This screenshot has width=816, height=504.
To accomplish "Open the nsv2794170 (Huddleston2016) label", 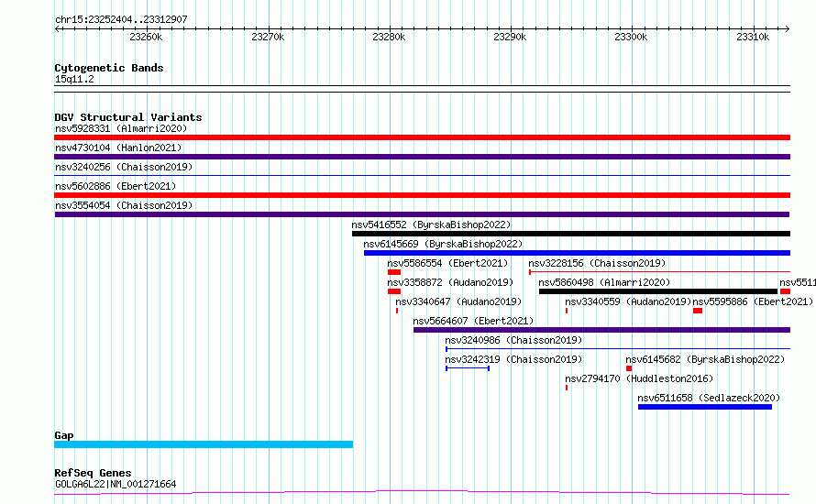I will [639, 378].
